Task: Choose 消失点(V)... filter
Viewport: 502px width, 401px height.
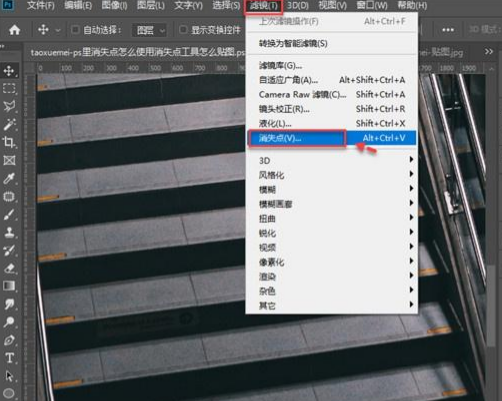Action: tap(332, 138)
